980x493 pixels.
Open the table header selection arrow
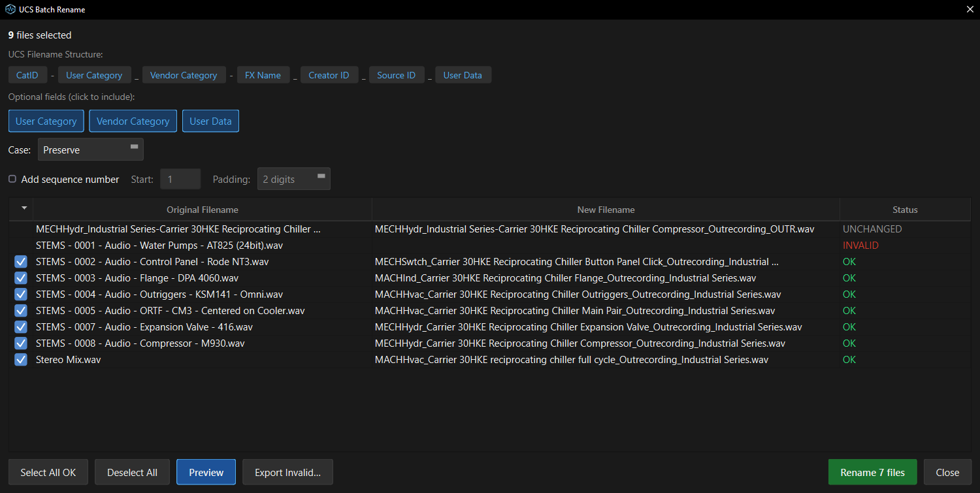[24, 208]
